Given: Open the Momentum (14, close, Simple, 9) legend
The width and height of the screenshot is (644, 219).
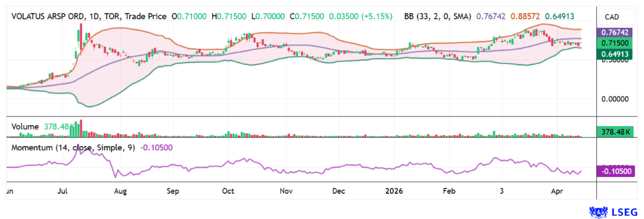Looking at the screenshot, I should (x=74, y=147).
